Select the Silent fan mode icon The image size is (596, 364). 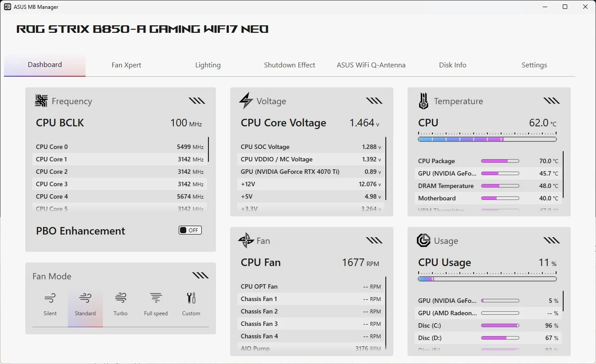pos(50,298)
